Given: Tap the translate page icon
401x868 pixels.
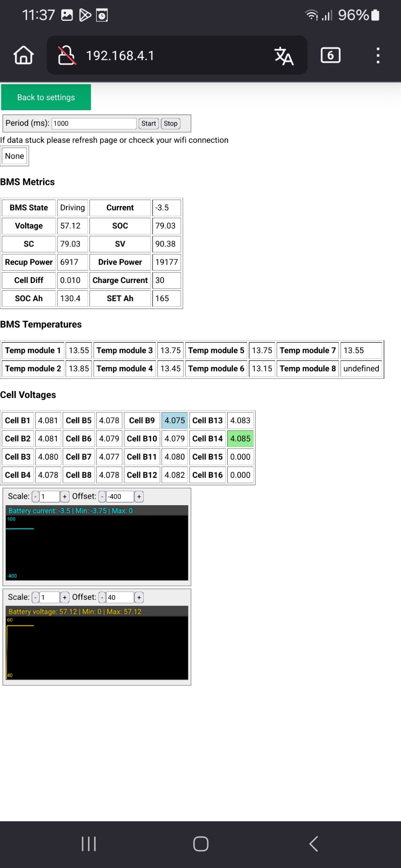Looking at the screenshot, I should coord(284,56).
